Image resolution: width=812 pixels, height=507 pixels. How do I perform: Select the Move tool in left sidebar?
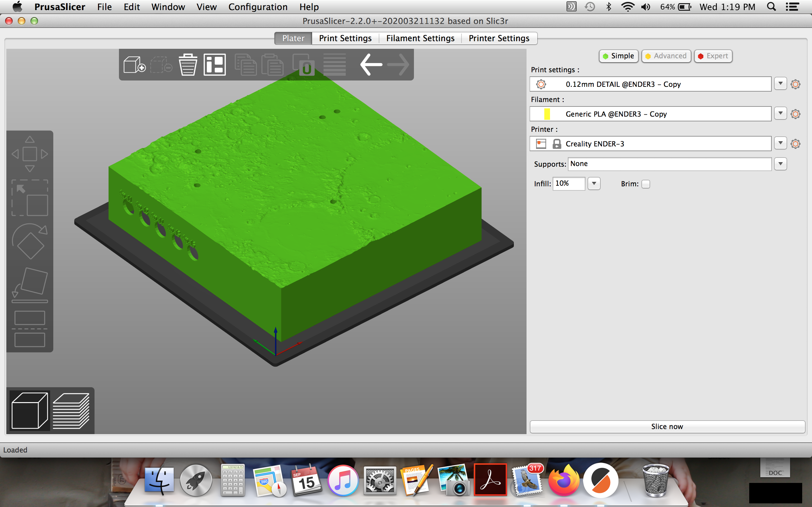point(29,154)
